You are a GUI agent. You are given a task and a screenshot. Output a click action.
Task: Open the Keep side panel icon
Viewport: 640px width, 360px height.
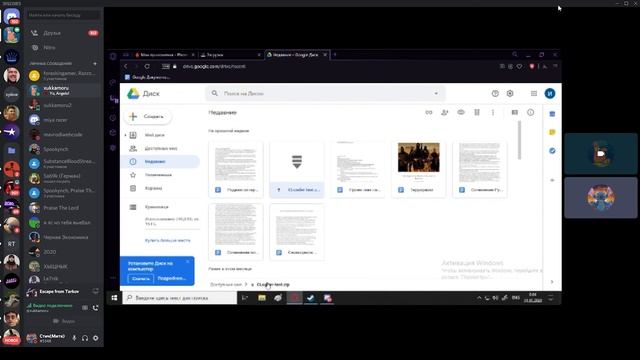pyautogui.click(x=552, y=132)
